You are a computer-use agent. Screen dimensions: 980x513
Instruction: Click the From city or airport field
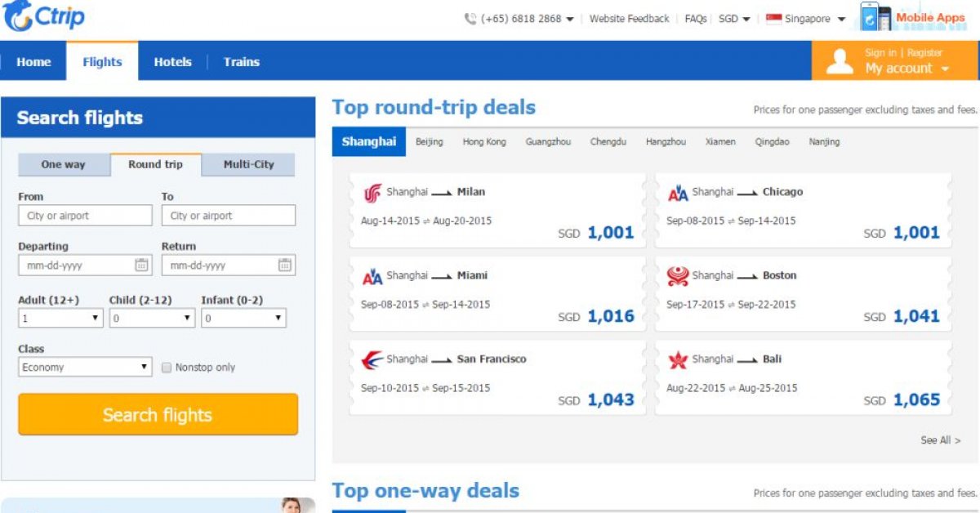click(85, 215)
